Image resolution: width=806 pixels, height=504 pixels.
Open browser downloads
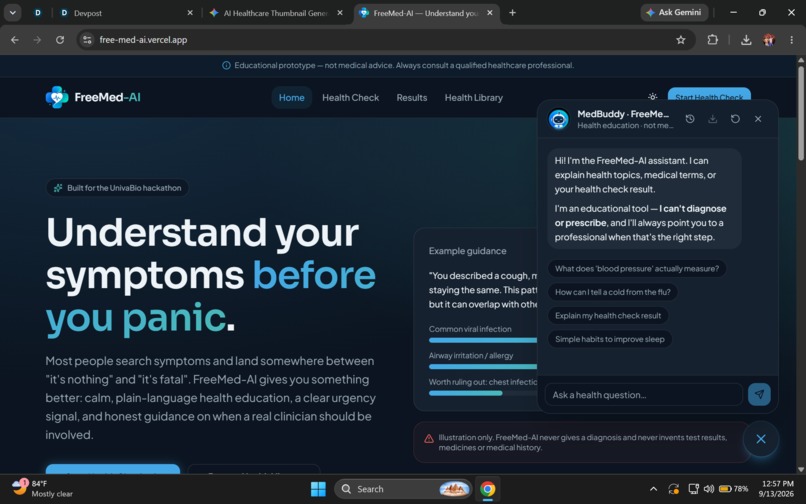tap(746, 40)
